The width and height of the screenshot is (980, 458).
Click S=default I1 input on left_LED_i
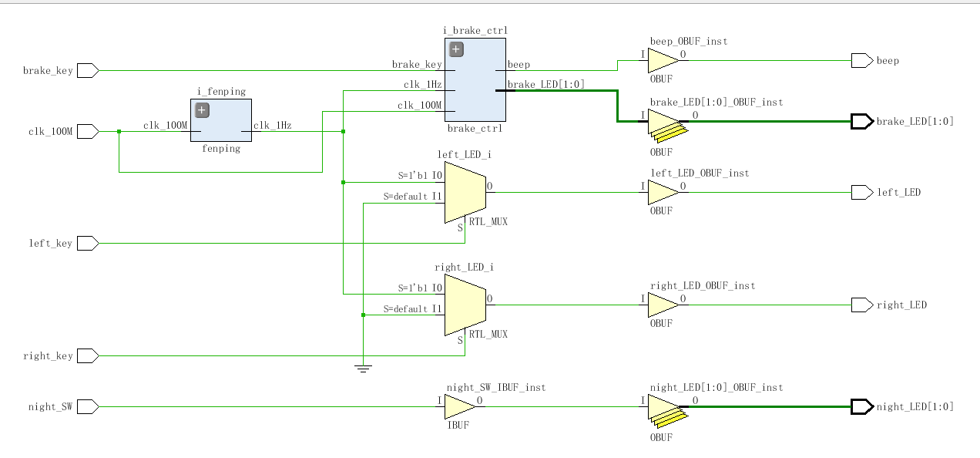point(413,196)
